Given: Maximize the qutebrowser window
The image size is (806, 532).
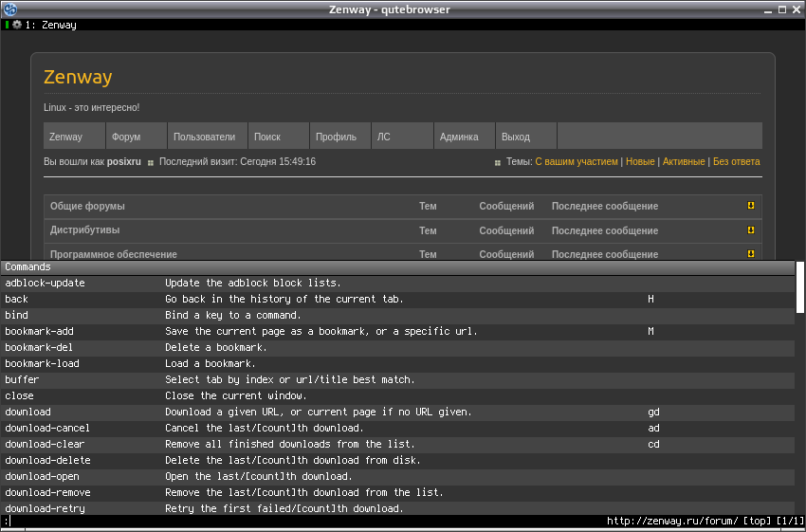Looking at the screenshot, I should click(782, 9).
